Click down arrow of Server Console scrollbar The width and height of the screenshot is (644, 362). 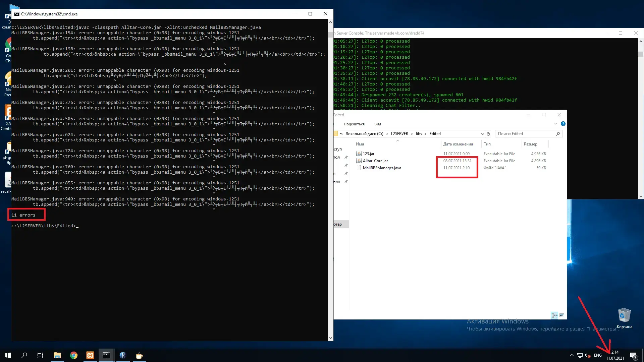tap(641, 196)
